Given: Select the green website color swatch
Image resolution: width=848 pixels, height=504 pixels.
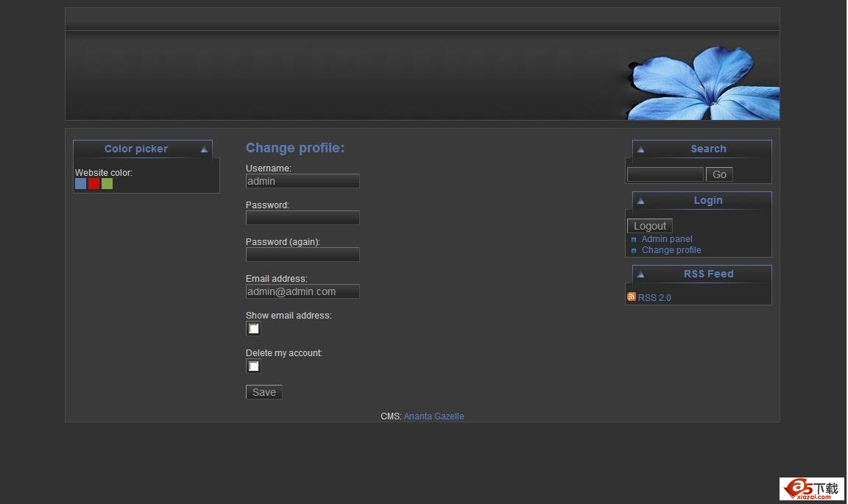Looking at the screenshot, I should (x=107, y=184).
